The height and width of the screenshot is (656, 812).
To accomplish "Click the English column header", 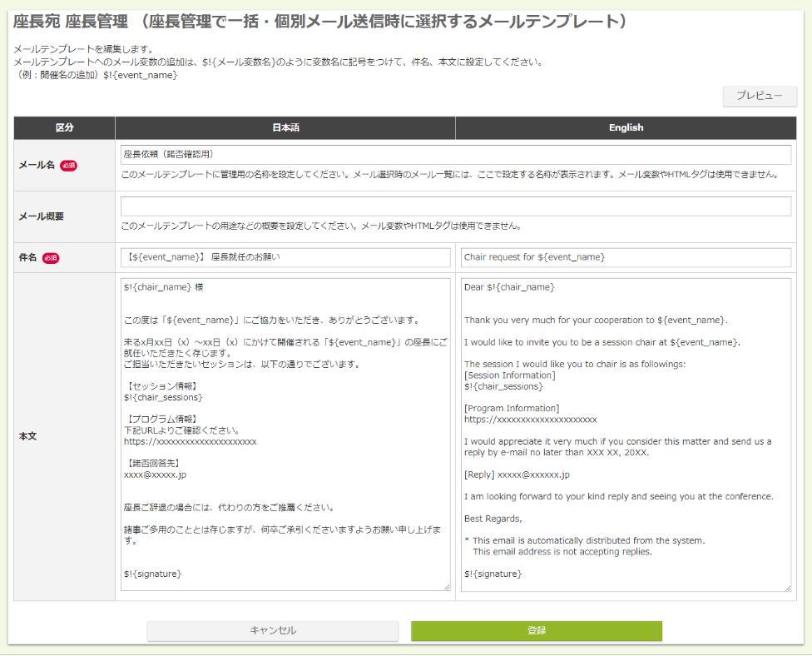I will point(626,127).
